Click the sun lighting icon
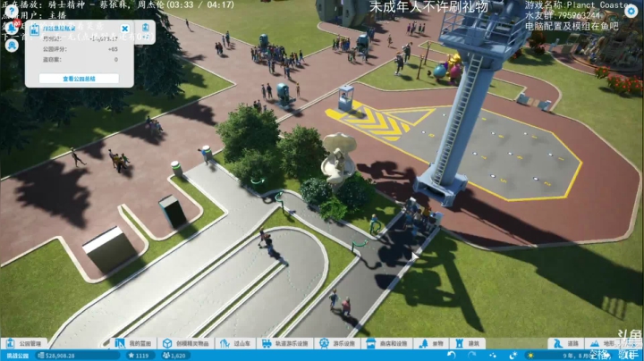Image resolution: width=644 pixels, height=361 pixels. [x=530, y=356]
